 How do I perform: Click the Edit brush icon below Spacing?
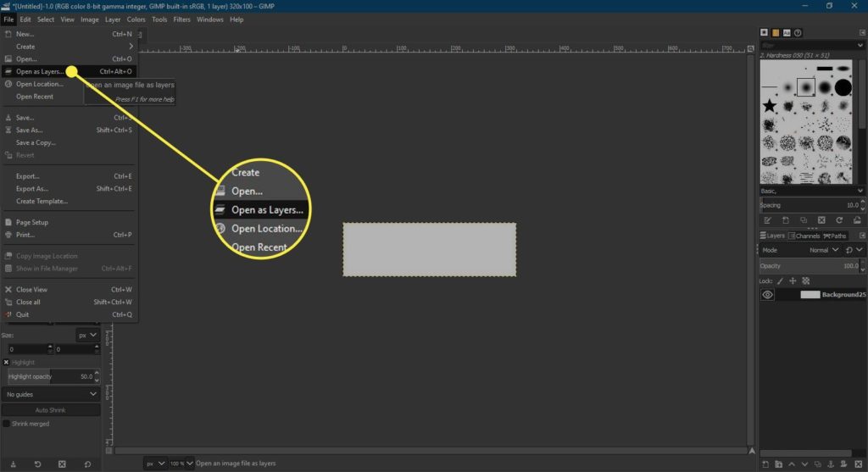coord(767,220)
